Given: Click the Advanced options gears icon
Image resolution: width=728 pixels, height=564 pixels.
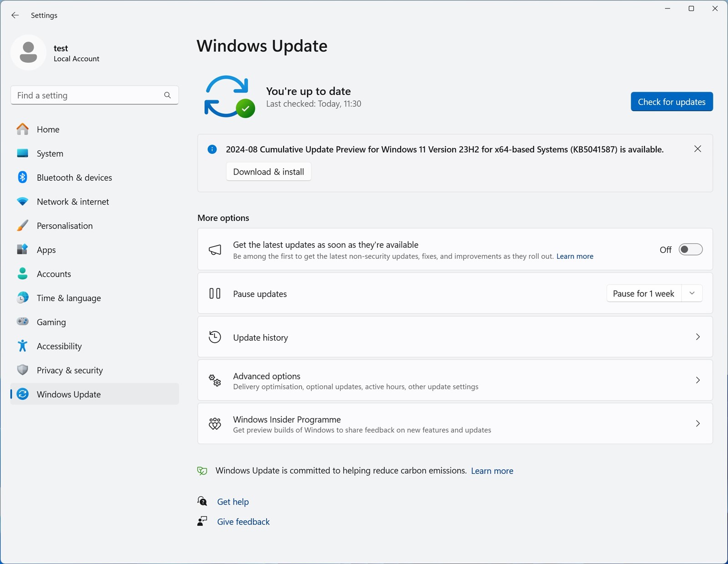Looking at the screenshot, I should 215,380.
